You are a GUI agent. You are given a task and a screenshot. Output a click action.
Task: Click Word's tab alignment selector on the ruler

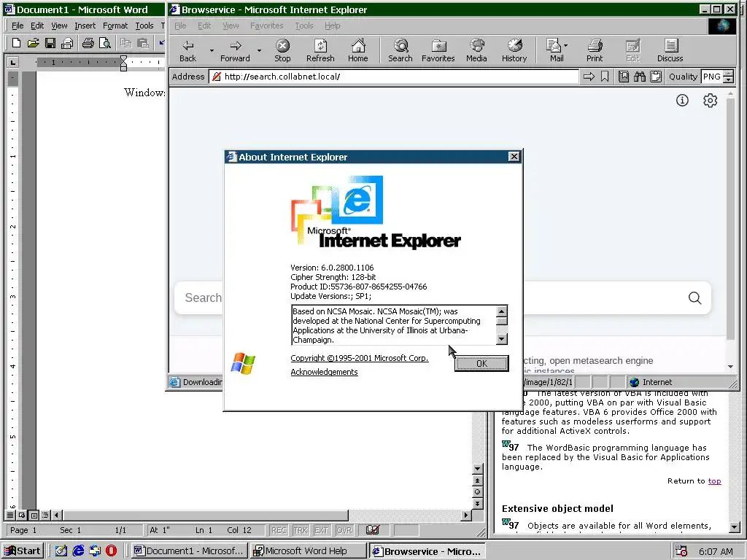(13, 63)
